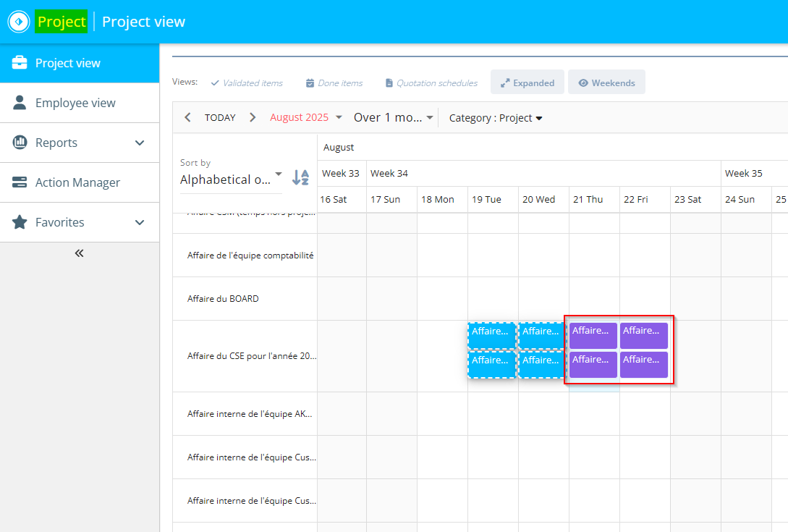Toggle the Weekends view

[x=606, y=83]
